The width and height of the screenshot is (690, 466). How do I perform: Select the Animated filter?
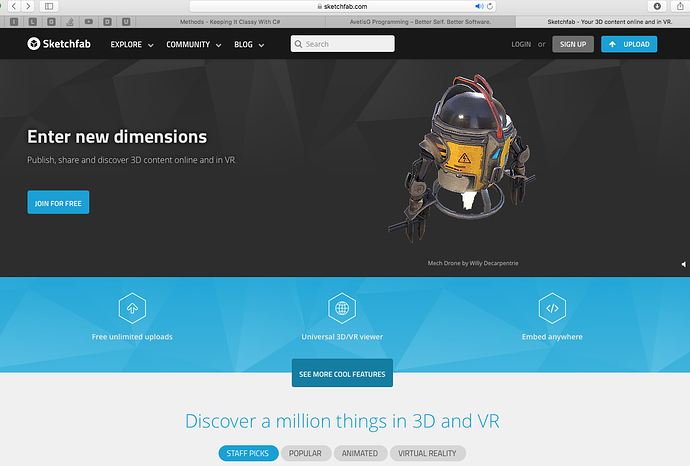[x=360, y=453]
